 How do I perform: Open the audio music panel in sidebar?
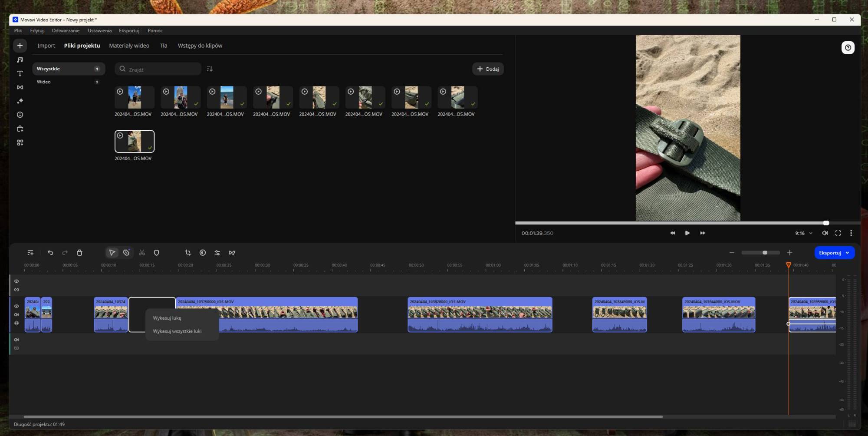[x=20, y=59]
